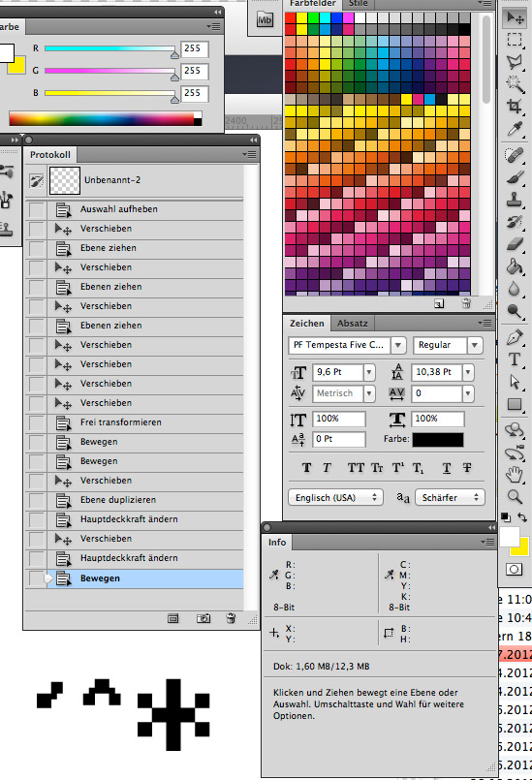This screenshot has height=780, width=532.
Task: Create new snapshot in Protokoll panel
Action: click(x=203, y=618)
